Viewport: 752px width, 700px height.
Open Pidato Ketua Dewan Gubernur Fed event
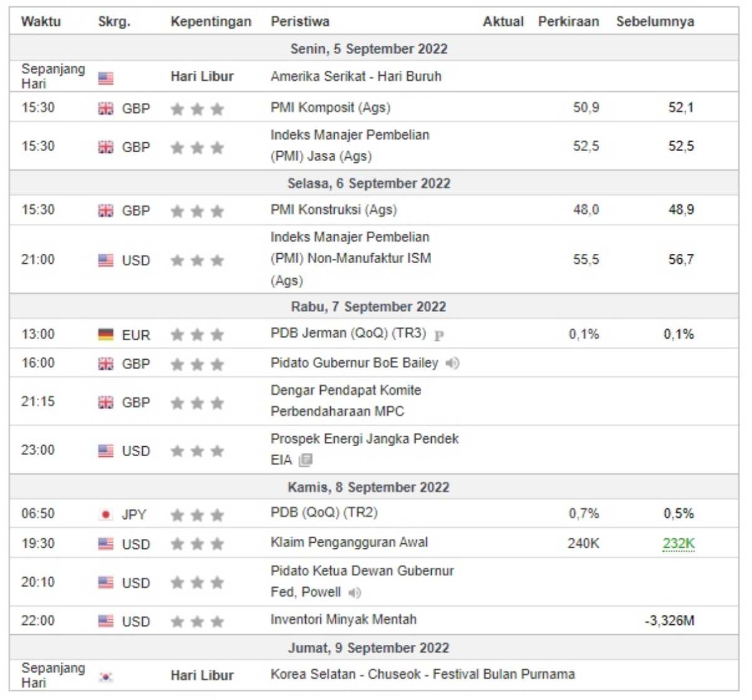click(362, 582)
